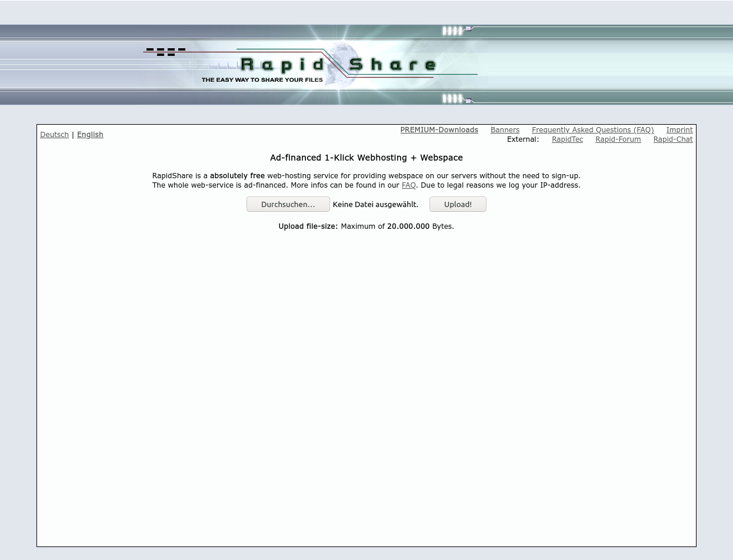Switch language to Deutsch
733x560 pixels.
pyautogui.click(x=54, y=135)
